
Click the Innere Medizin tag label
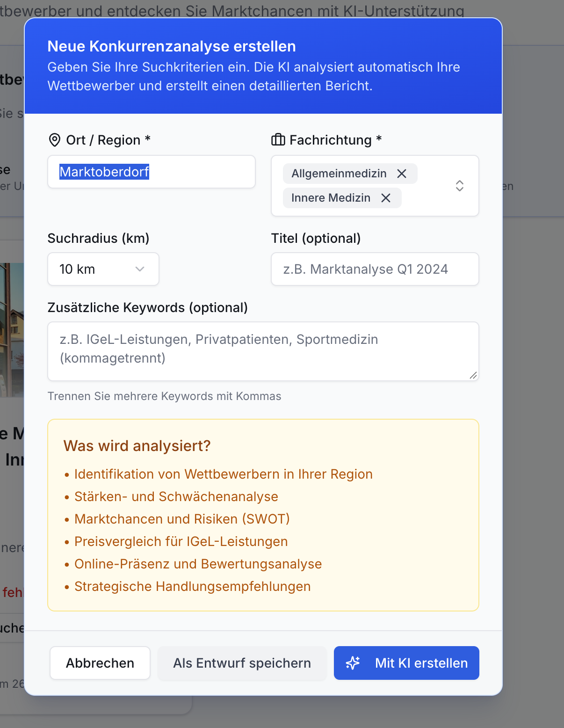tap(331, 198)
